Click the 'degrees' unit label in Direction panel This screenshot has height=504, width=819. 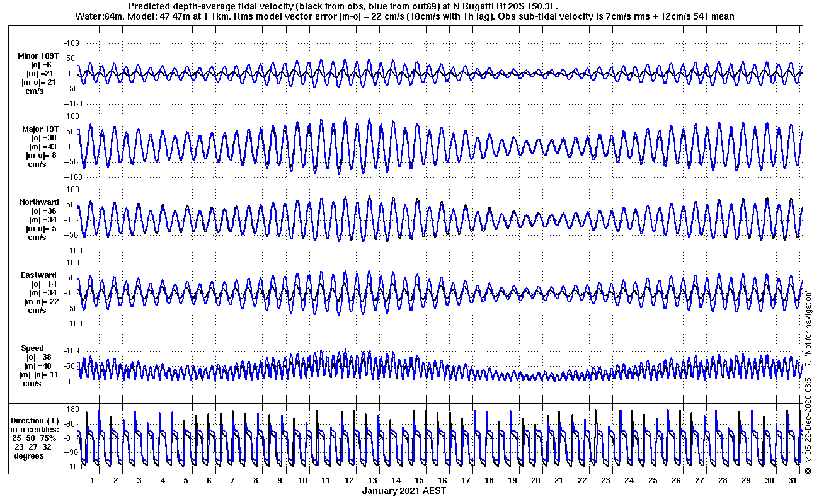tap(29, 456)
